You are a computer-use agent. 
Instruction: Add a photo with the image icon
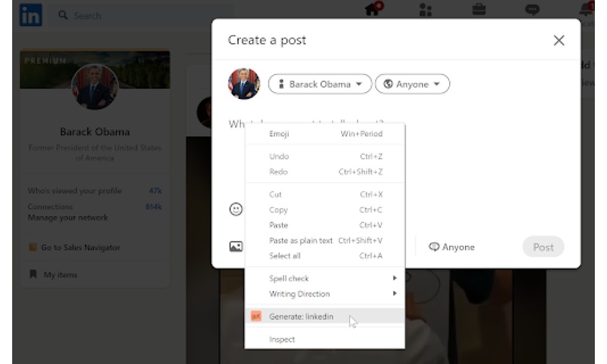236,246
